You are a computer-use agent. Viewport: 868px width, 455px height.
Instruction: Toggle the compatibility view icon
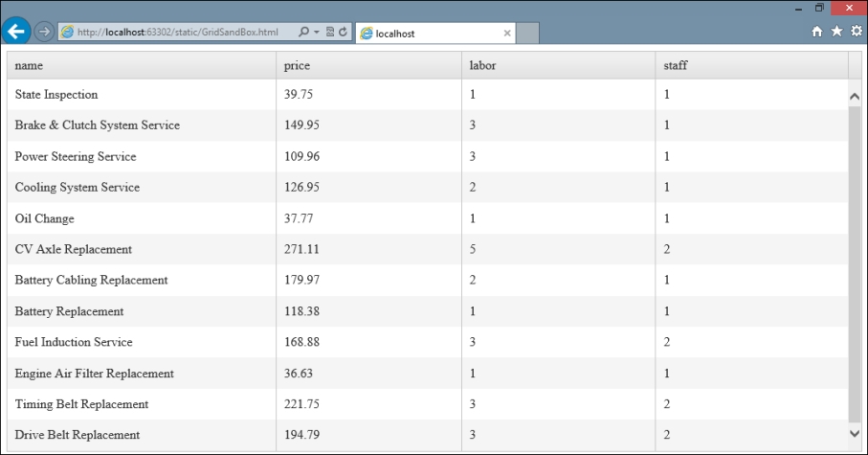(330, 32)
